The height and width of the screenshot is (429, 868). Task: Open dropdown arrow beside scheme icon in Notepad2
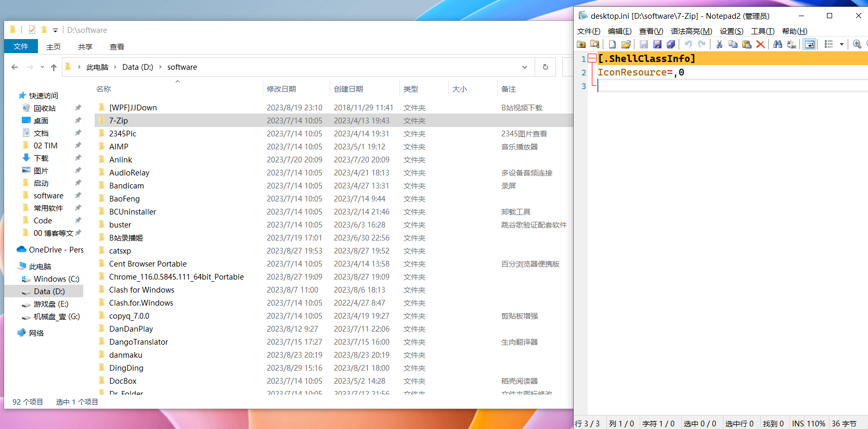tap(841, 45)
